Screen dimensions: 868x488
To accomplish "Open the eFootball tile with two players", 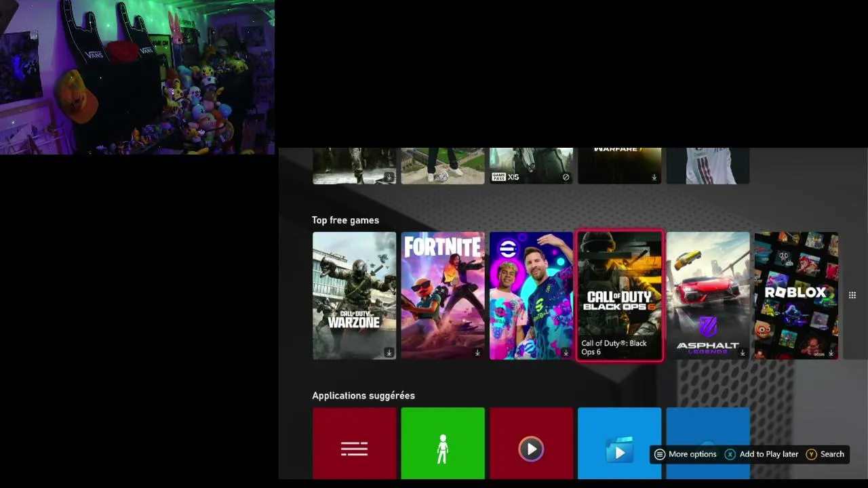I will (531, 296).
